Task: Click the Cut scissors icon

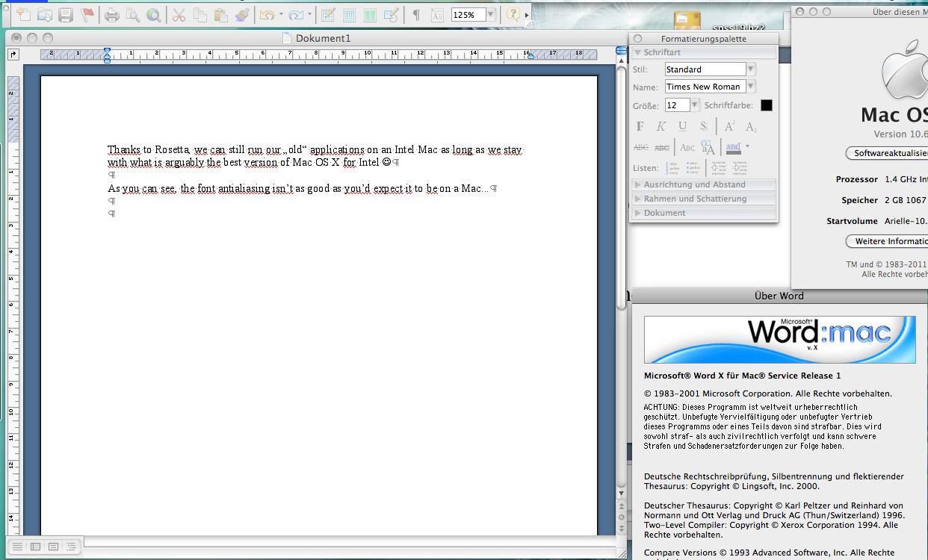Action: click(179, 14)
